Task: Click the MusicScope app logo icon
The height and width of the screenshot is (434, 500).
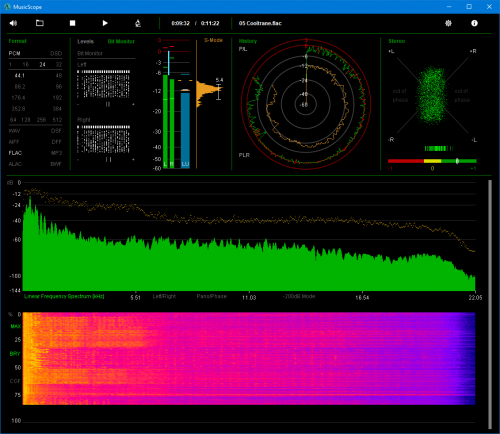Action: click(7, 7)
